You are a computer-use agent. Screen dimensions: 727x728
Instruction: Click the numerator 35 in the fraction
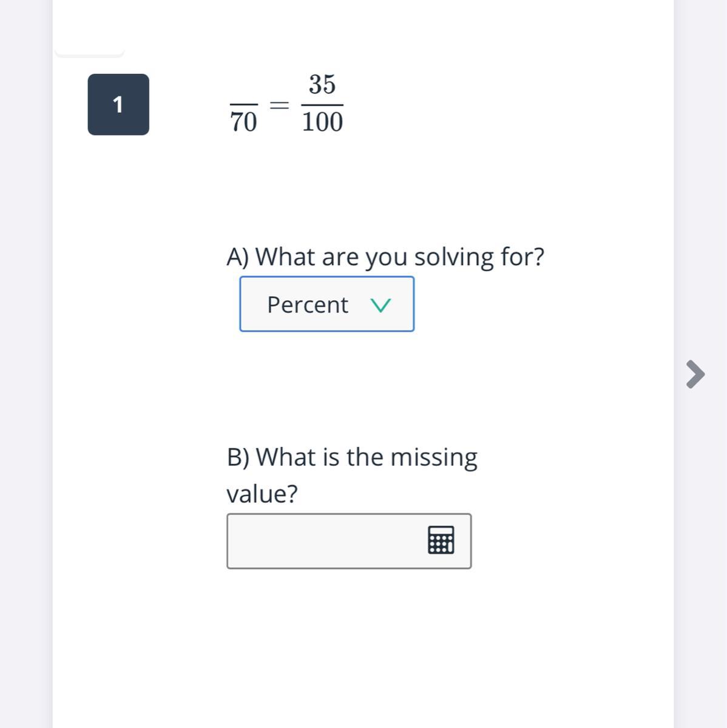(x=322, y=85)
